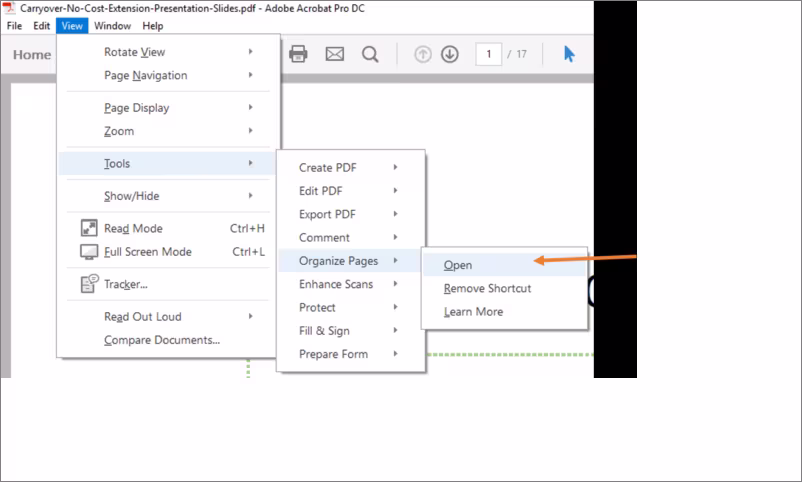Switch to the Home tab
The height and width of the screenshot is (482, 802).
pyautogui.click(x=32, y=55)
